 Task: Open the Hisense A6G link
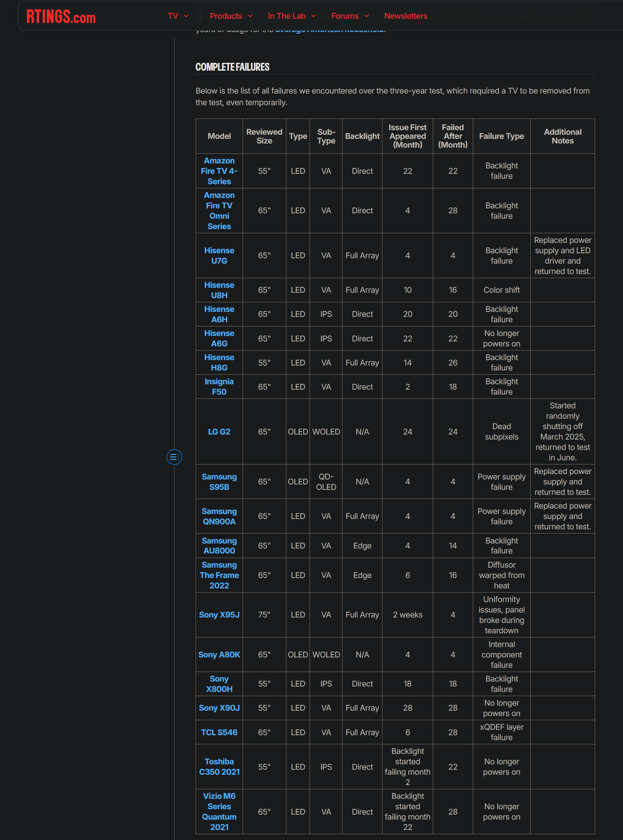click(x=219, y=338)
